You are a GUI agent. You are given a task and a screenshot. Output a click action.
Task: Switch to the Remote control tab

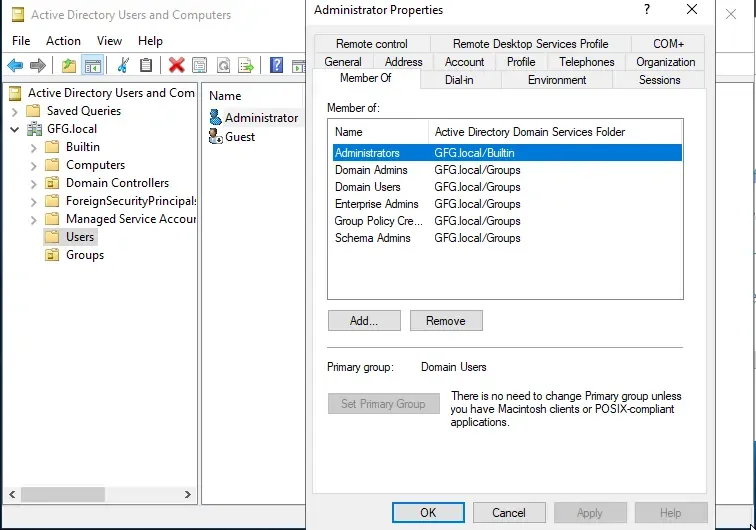pyautogui.click(x=372, y=44)
